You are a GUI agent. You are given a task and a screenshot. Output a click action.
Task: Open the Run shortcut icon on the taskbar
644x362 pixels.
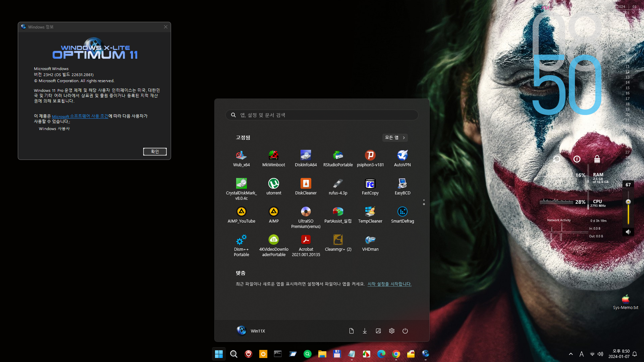[x=293, y=354]
